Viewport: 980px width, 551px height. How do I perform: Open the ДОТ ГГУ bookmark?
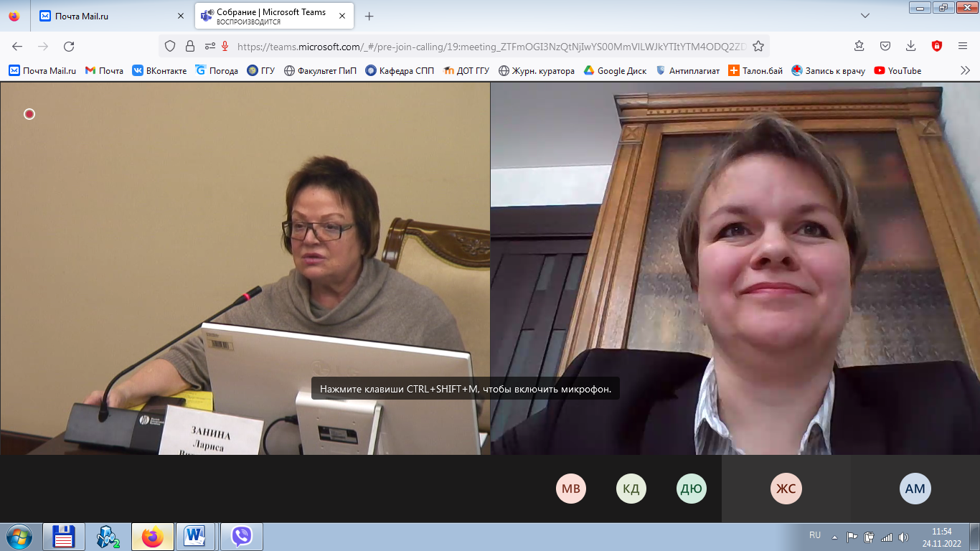466,70
